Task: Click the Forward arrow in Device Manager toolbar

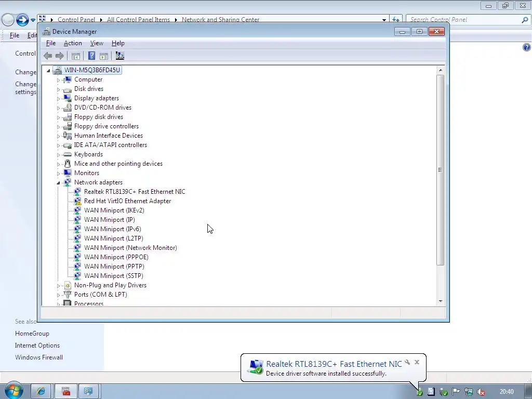Action: pyautogui.click(x=59, y=56)
